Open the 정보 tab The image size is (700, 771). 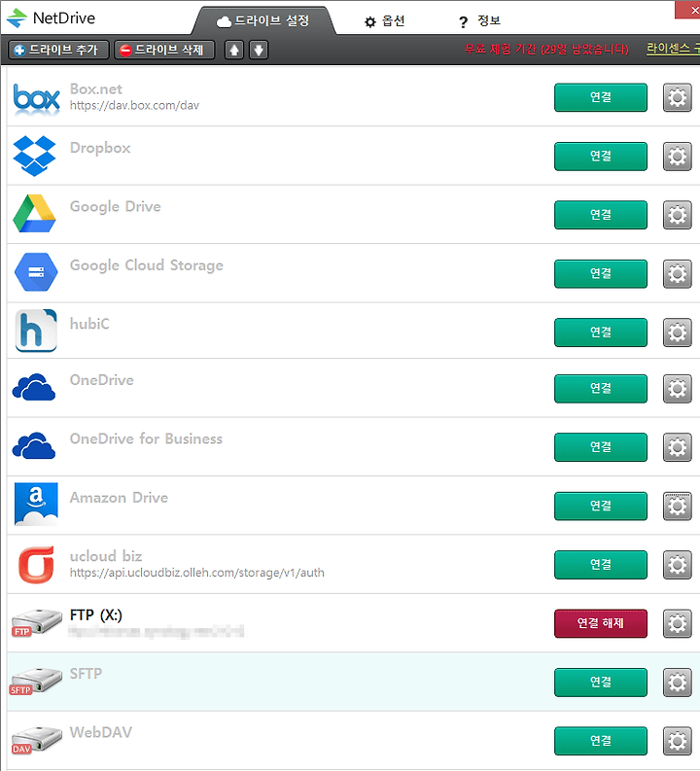(479, 21)
